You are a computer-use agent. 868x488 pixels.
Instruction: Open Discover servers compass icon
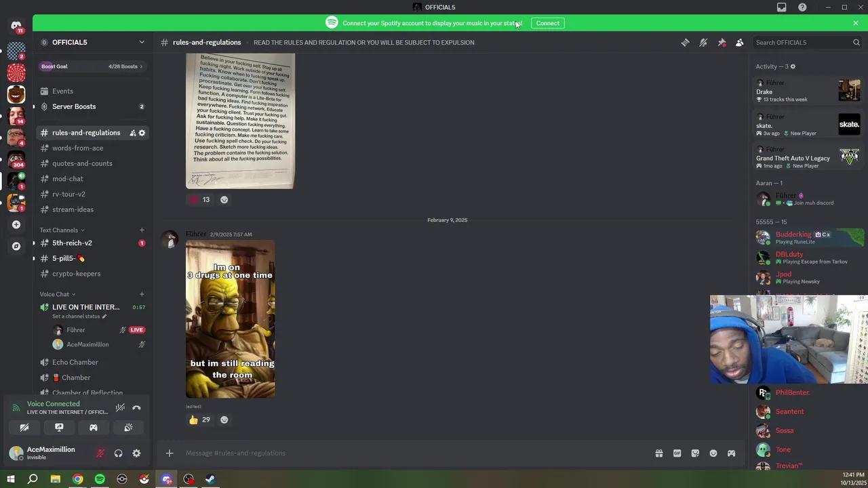click(16, 246)
